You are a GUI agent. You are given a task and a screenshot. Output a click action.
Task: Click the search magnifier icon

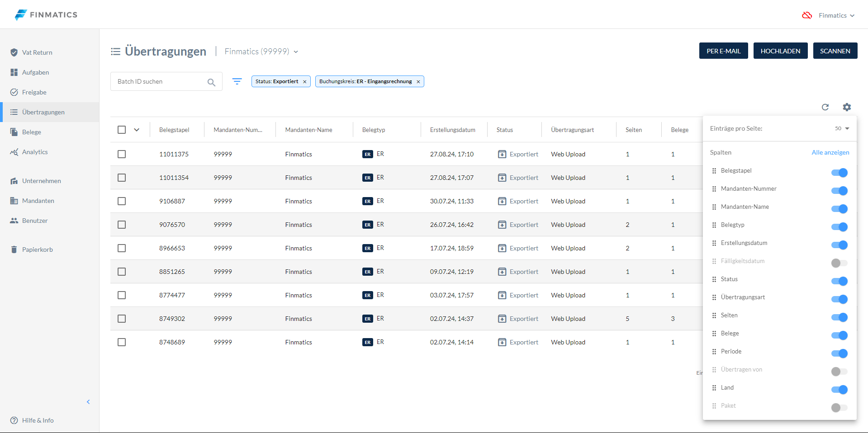tap(211, 82)
